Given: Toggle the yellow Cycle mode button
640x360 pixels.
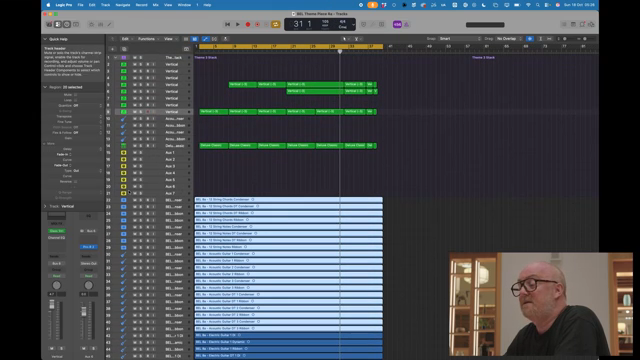Looking at the screenshot, I should point(276,24).
